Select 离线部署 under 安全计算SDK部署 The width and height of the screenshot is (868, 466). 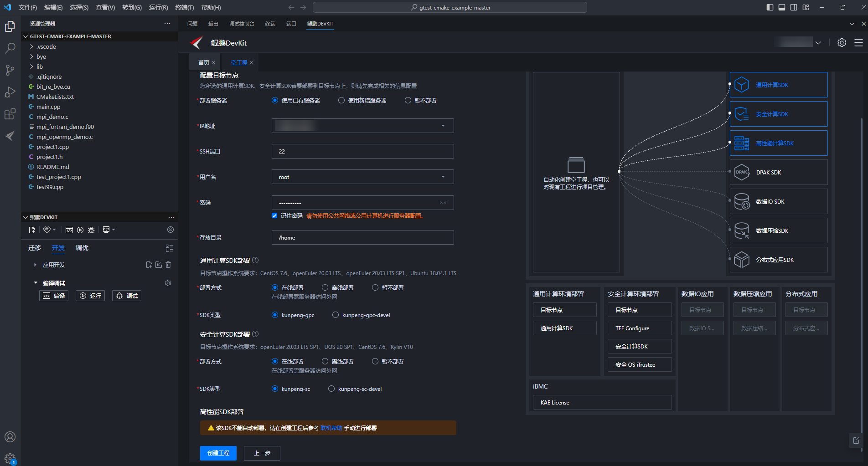click(325, 361)
